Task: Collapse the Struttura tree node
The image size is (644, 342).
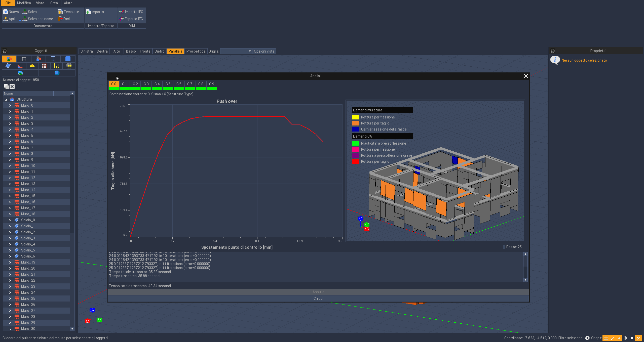Action: click(6, 100)
